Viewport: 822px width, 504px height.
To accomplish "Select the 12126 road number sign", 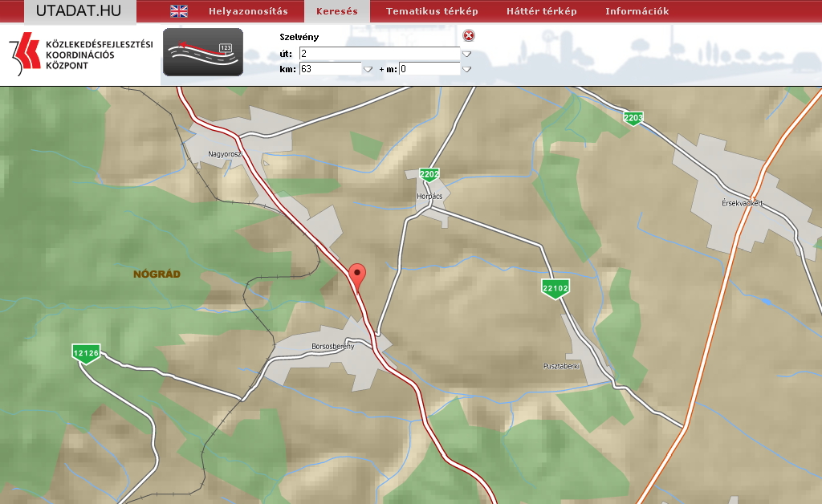I will coord(86,353).
